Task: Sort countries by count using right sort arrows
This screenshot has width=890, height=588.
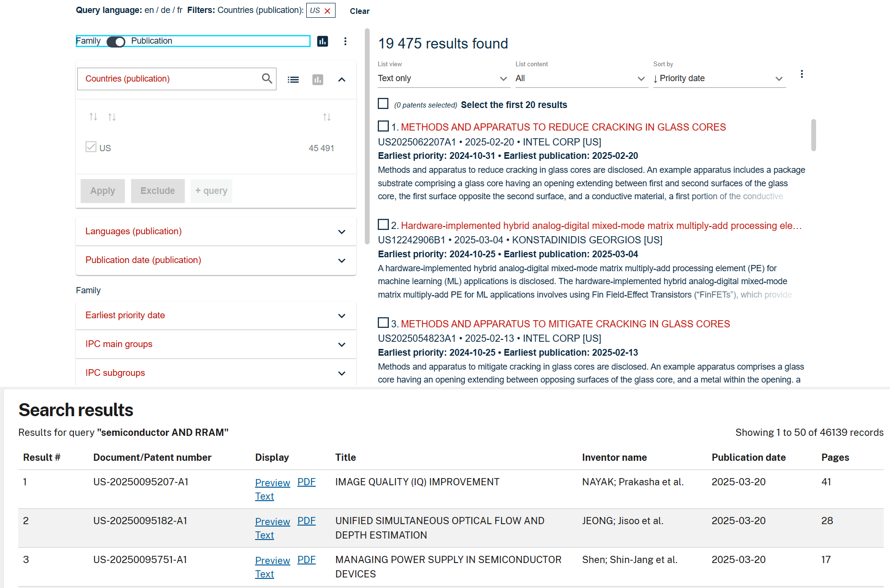Action: (327, 117)
